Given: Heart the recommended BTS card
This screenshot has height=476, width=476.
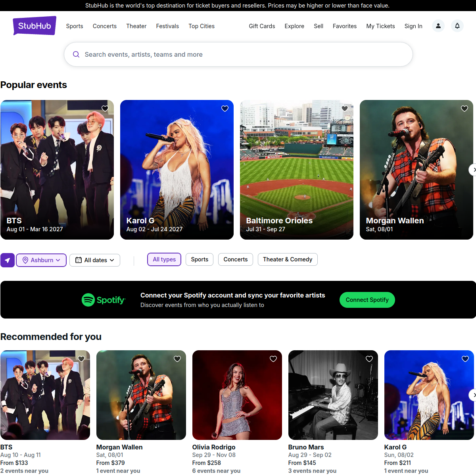Looking at the screenshot, I should point(81,359).
